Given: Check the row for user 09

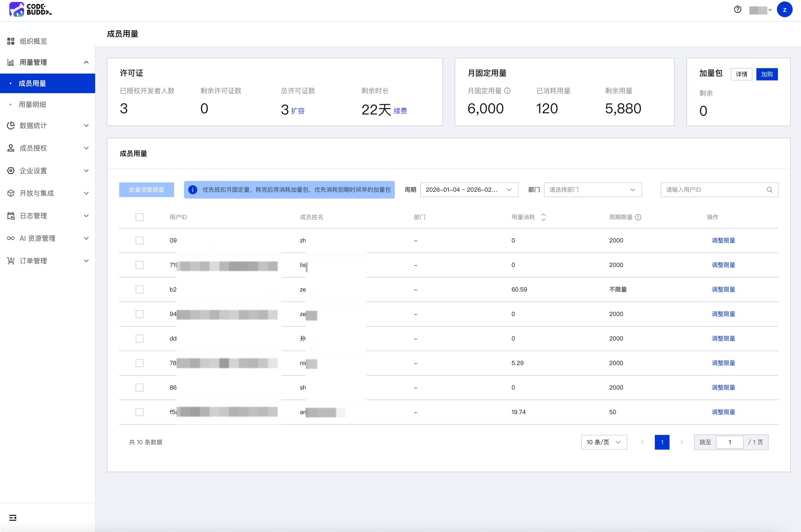Looking at the screenshot, I should (x=140, y=240).
